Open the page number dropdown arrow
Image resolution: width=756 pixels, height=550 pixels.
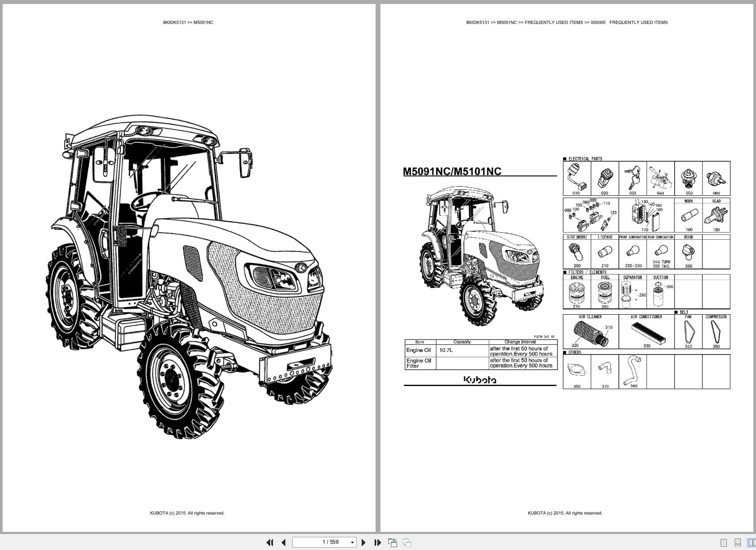[353, 542]
